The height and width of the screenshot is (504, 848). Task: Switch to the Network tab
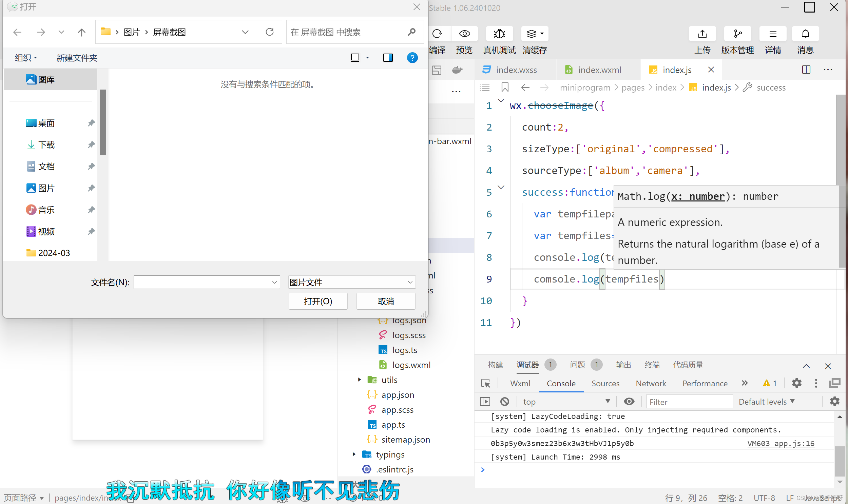[x=651, y=384]
